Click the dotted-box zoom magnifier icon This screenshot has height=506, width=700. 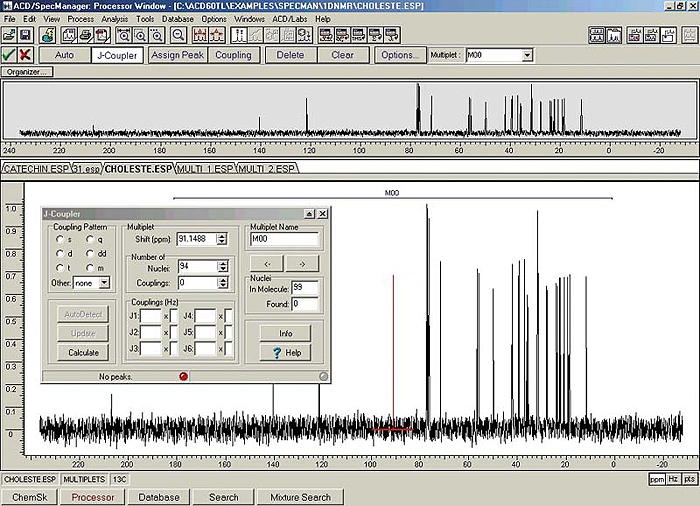point(157,35)
